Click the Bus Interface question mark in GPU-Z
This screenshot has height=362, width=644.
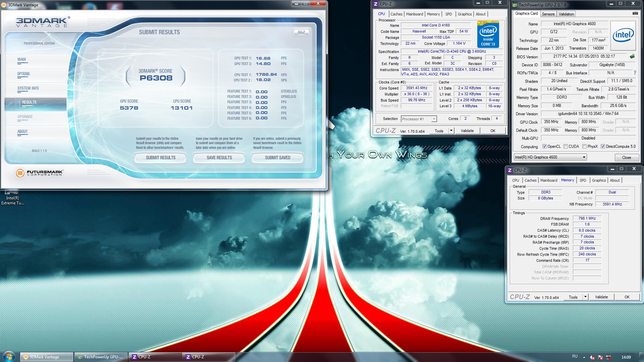[x=635, y=73]
